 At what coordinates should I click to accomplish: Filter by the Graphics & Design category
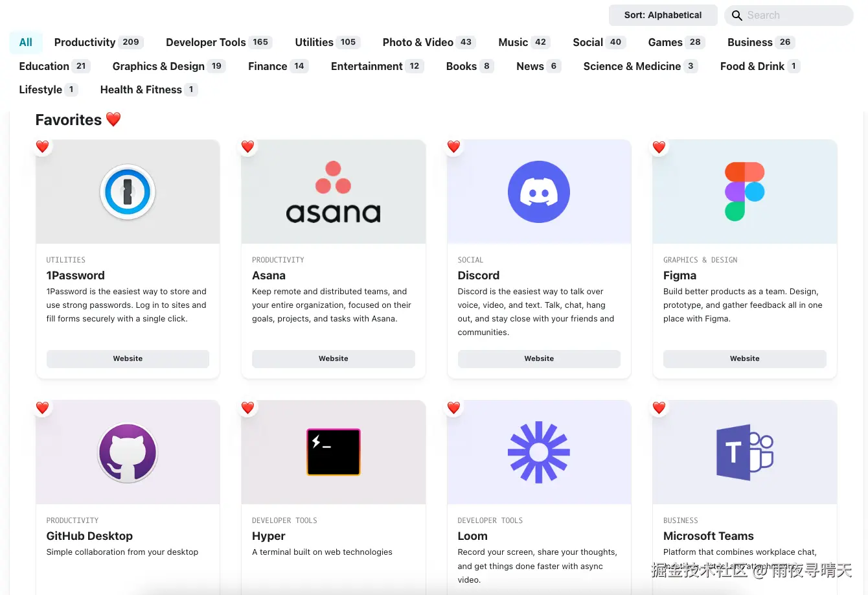(x=168, y=66)
